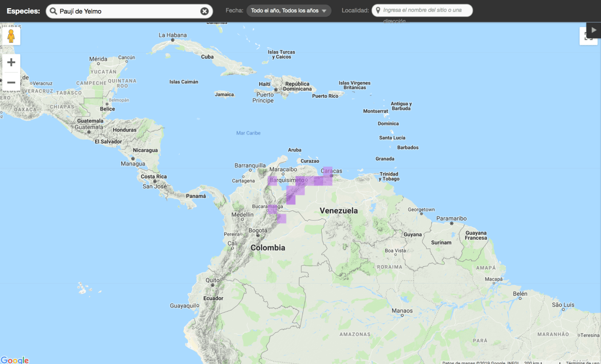Click the purple sighting square over Caracas

coord(327,172)
